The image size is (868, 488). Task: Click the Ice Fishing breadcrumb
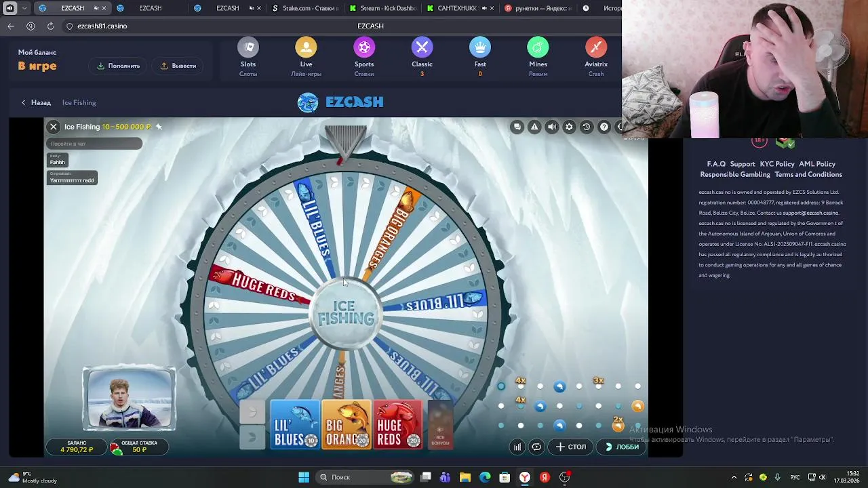[x=79, y=102]
